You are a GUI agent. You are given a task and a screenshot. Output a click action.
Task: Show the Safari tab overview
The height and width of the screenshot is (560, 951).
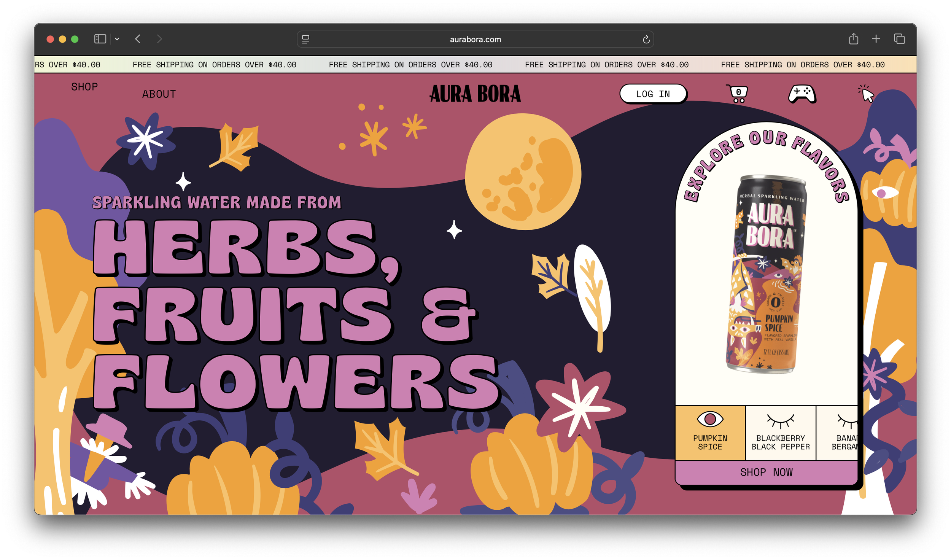click(899, 39)
